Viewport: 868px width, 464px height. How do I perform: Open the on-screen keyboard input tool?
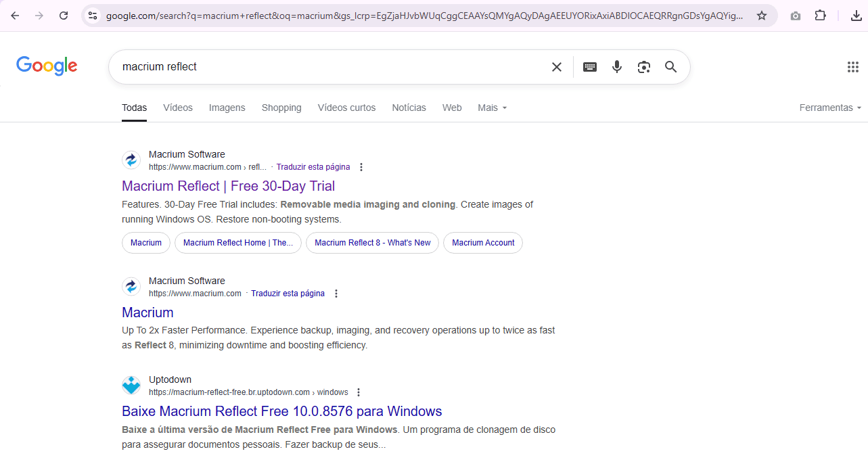tap(590, 67)
